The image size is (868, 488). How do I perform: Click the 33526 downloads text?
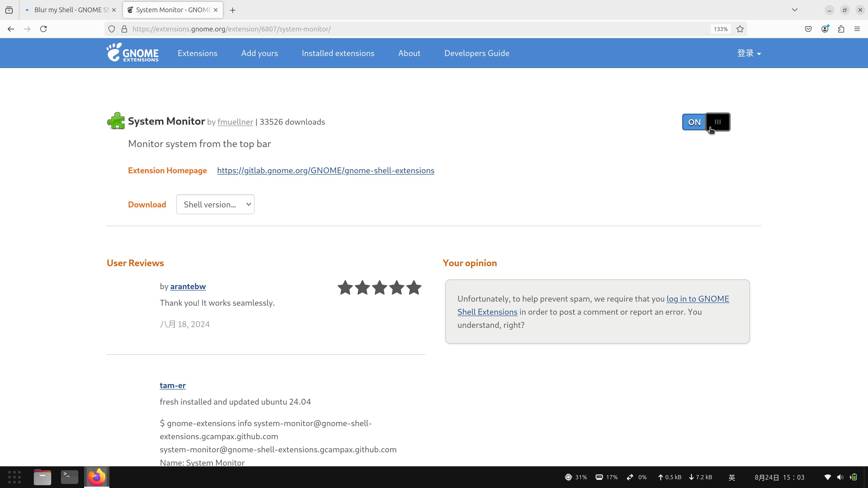click(292, 122)
